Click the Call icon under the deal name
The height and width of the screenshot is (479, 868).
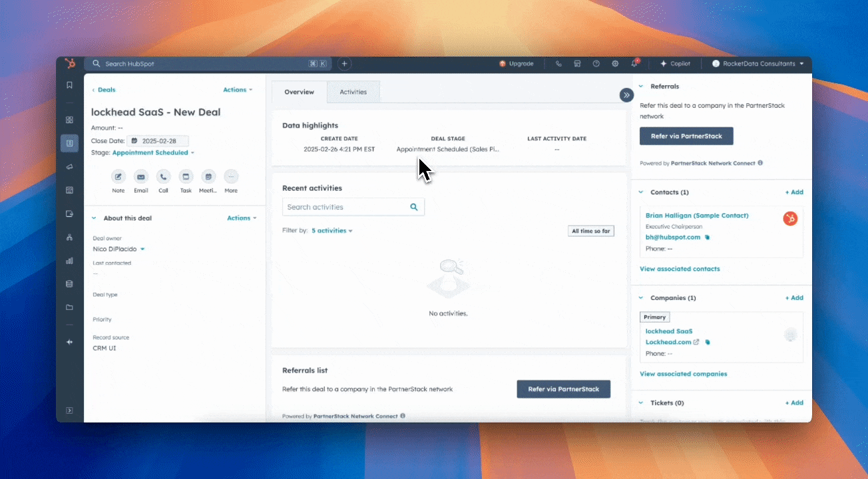[163, 177]
